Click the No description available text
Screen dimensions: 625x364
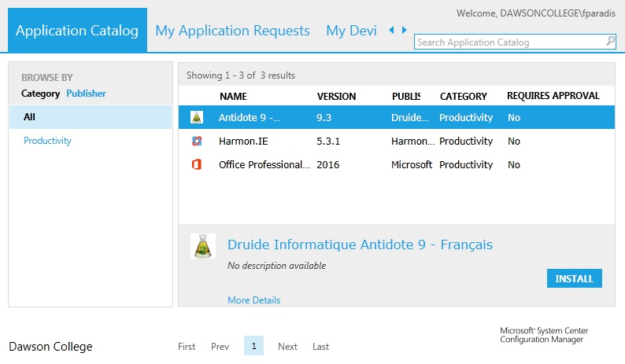(x=276, y=266)
